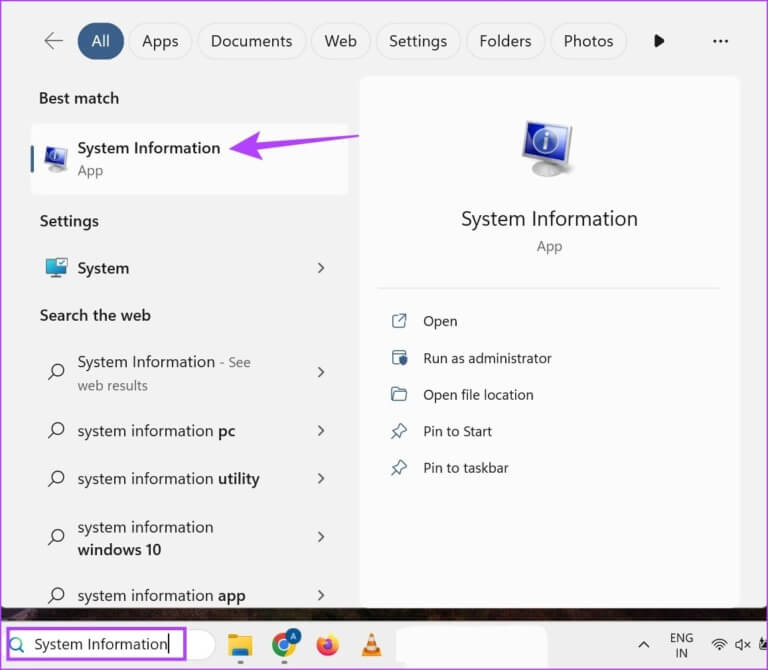Open File Explorer from the taskbar
768x670 pixels.
pyautogui.click(x=240, y=646)
